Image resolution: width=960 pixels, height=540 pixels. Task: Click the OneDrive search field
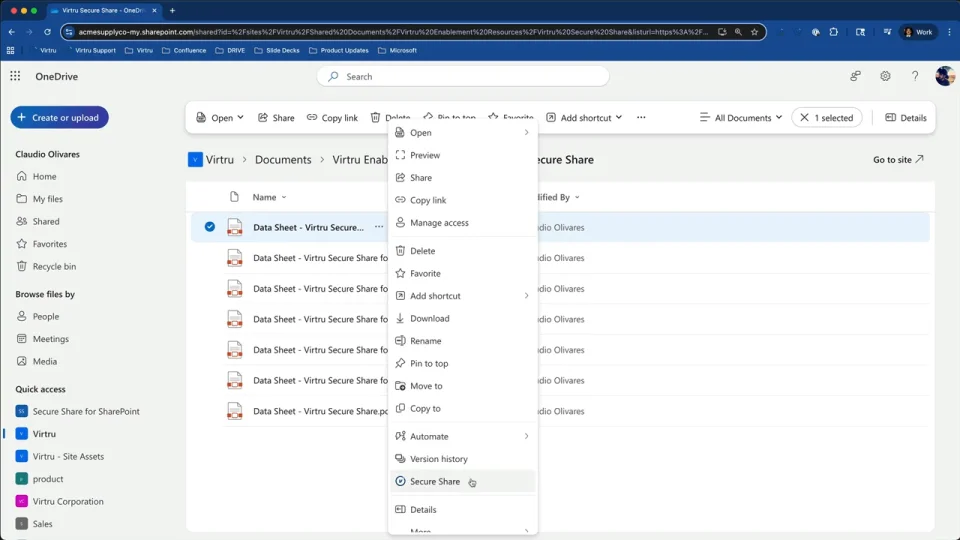[470, 76]
